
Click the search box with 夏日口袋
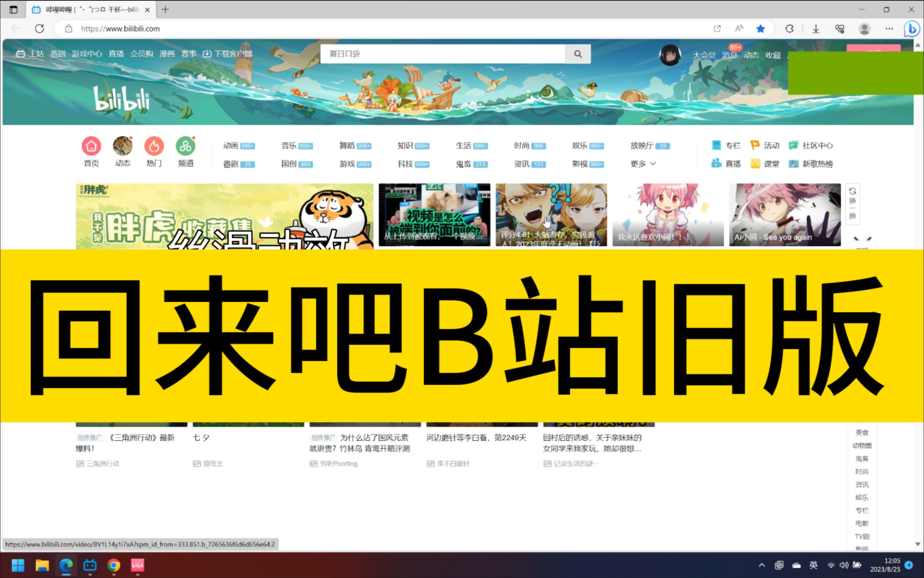[443, 54]
